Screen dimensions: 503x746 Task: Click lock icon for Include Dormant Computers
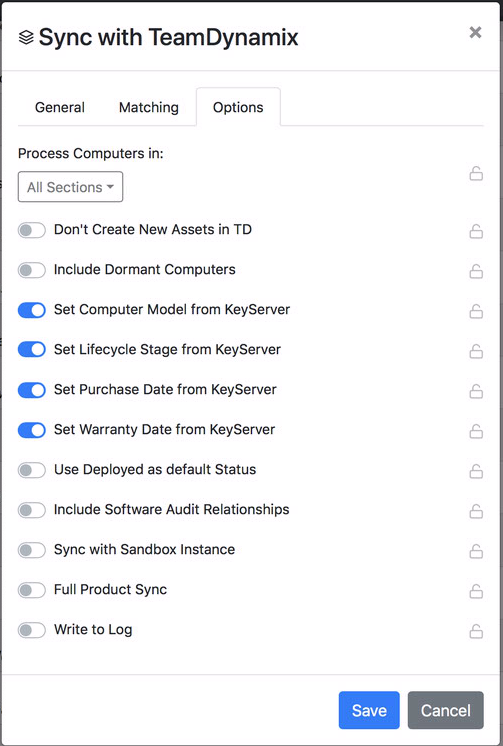[x=476, y=271]
